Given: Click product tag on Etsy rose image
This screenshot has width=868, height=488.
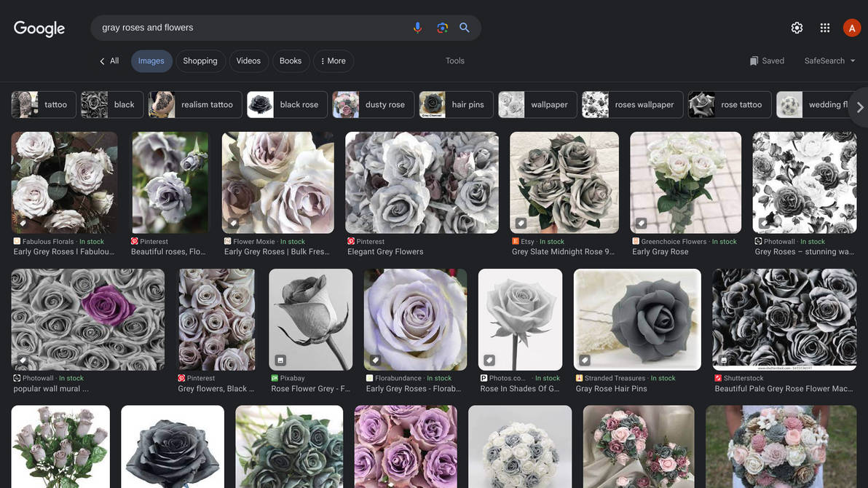Looking at the screenshot, I should coord(521,223).
